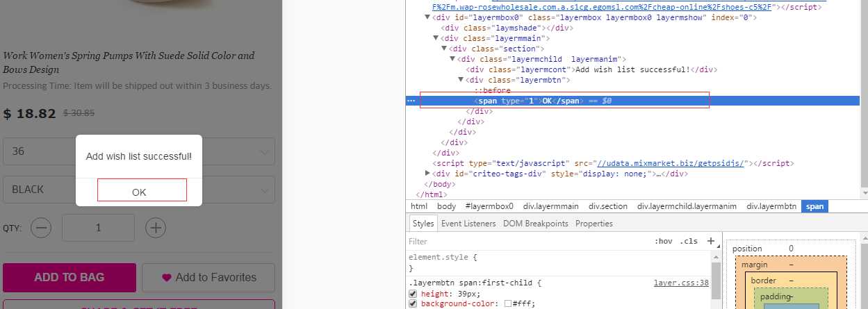This screenshot has height=309, width=868.
Task: Open the Event Listeners tab
Action: coord(468,224)
